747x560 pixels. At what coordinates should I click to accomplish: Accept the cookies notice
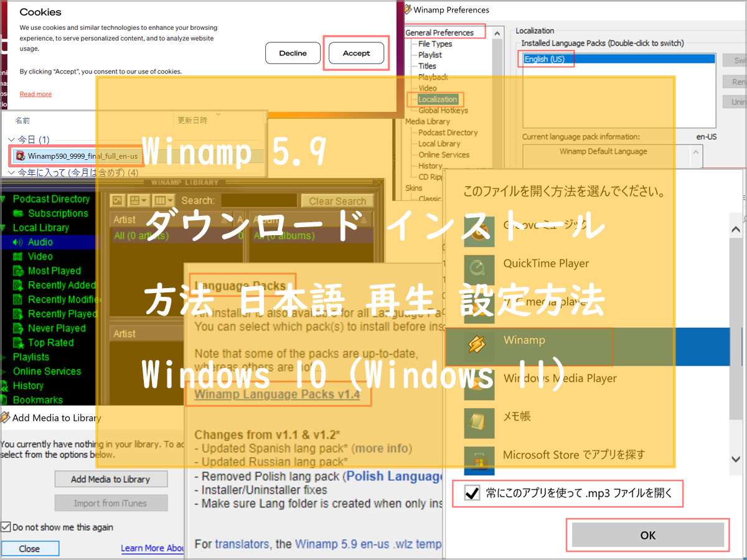[356, 53]
